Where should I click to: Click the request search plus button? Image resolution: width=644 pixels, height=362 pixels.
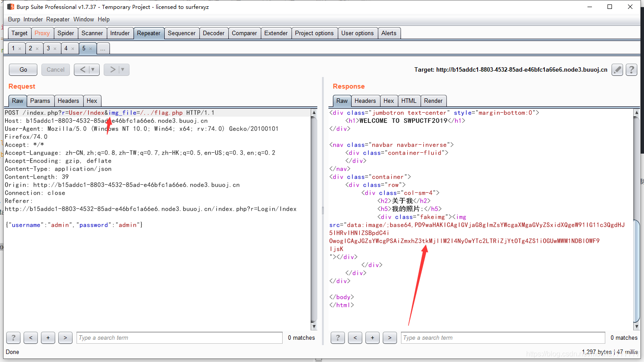click(x=48, y=338)
